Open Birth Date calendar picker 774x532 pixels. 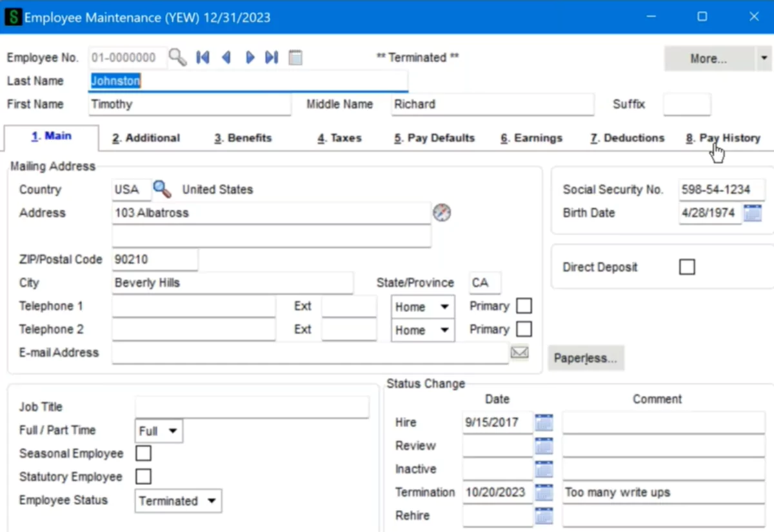[x=753, y=213]
